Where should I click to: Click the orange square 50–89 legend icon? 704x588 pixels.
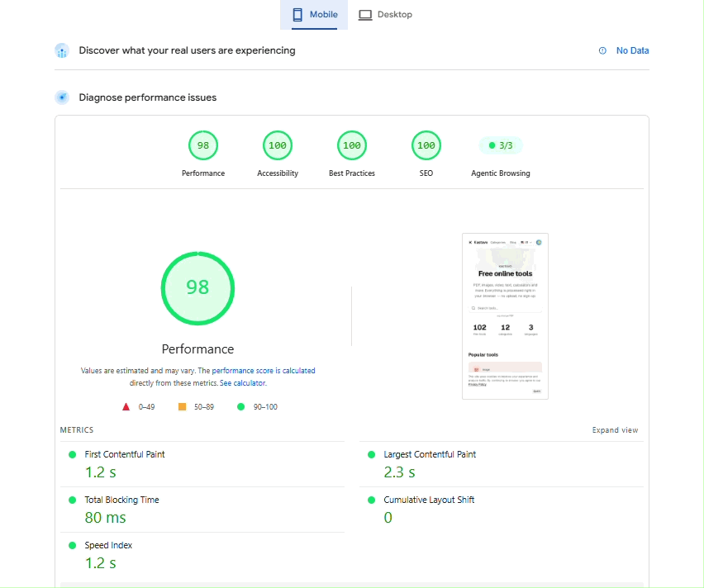(x=183, y=406)
